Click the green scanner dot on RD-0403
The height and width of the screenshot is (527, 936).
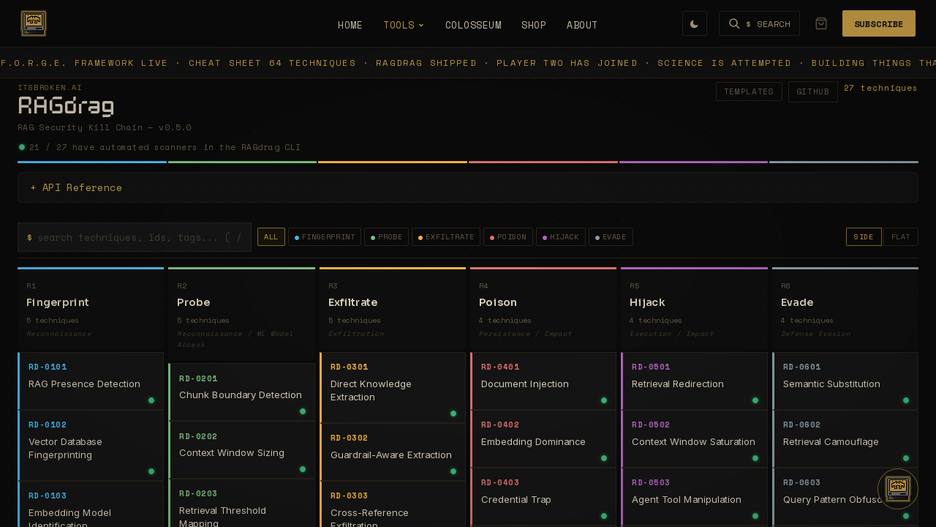(604, 516)
